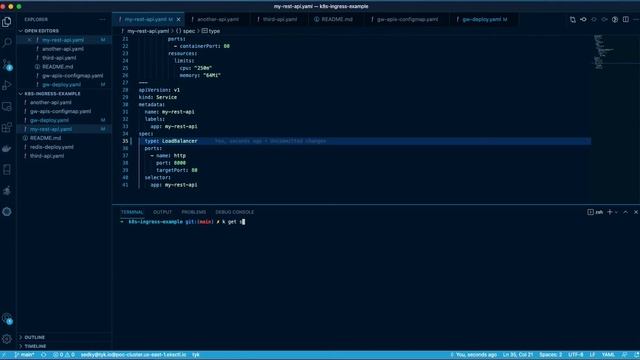Change the UTF-8 encoding in the status bar

[x=576, y=355]
